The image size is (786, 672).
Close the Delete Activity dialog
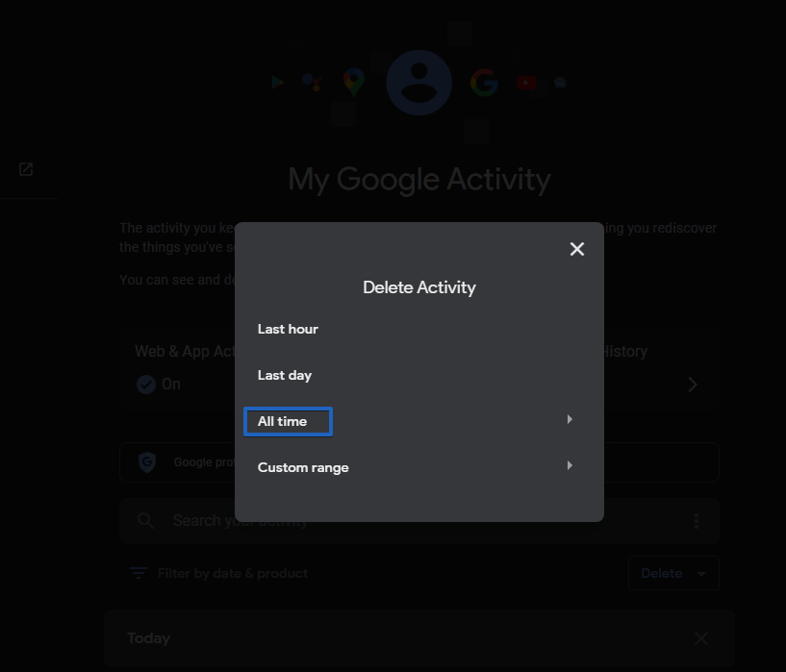(x=577, y=249)
